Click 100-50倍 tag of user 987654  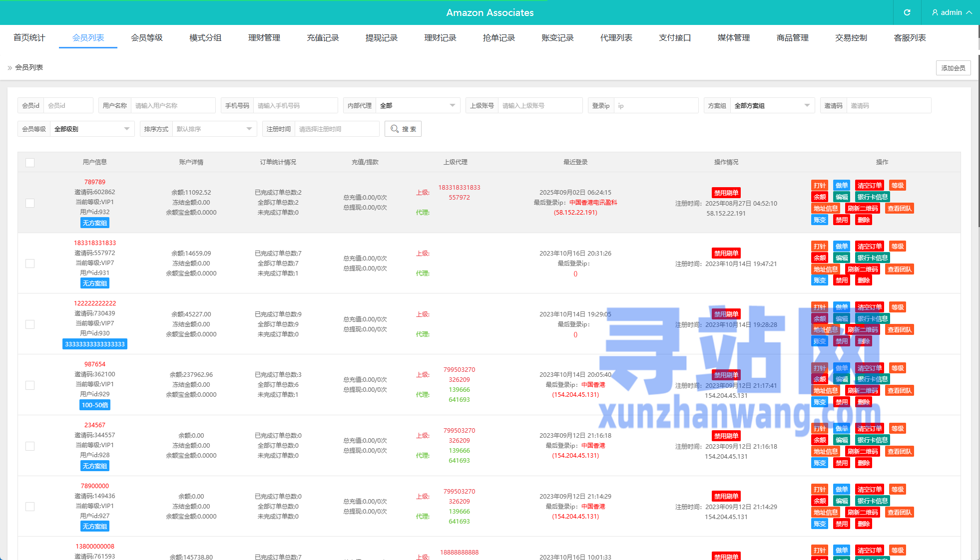[x=95, y=405]
